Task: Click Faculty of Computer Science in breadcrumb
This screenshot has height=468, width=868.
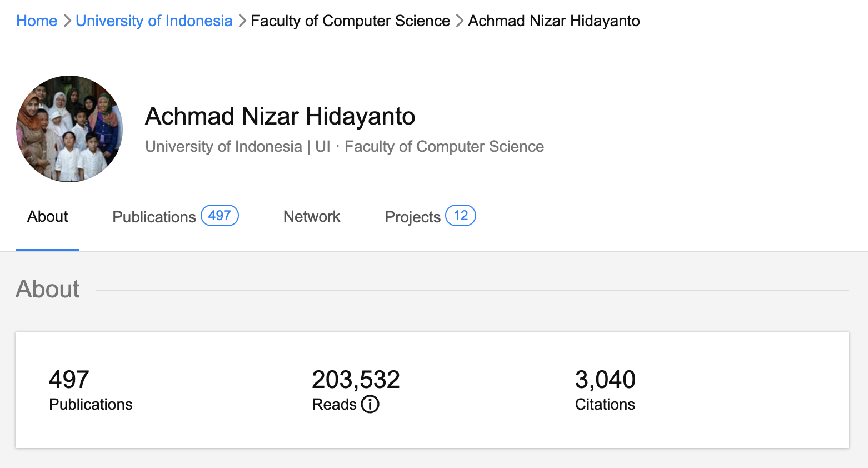Action: (350, 21)
